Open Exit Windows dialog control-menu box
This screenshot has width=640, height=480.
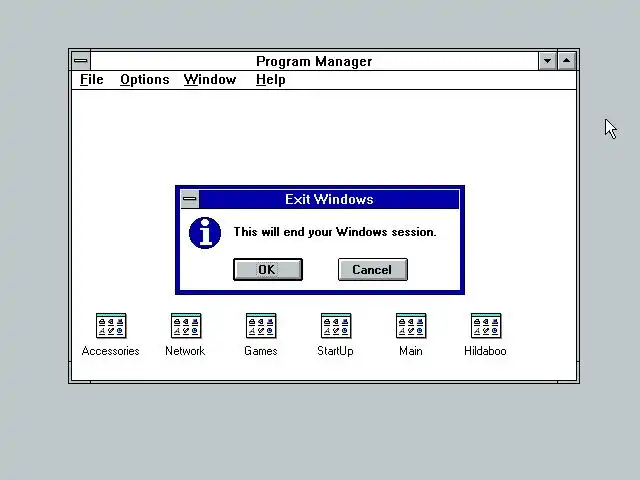(x=189, y=199)
